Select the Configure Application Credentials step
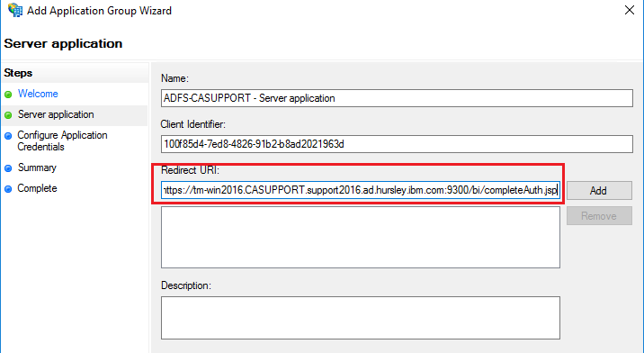Image resolution: width=644 pixels, height=353 pixels. [62, 141]
